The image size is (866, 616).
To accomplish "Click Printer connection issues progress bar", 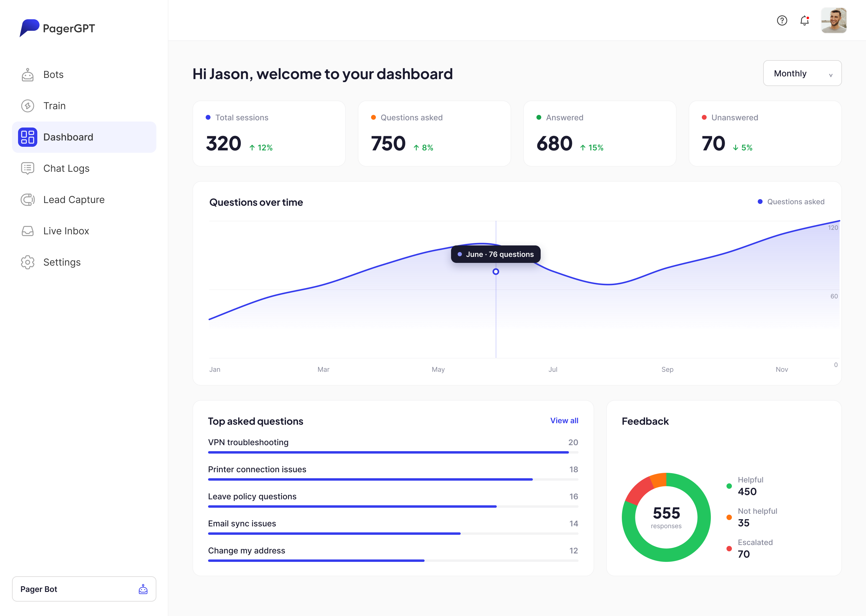I will [x=393, y=479].
